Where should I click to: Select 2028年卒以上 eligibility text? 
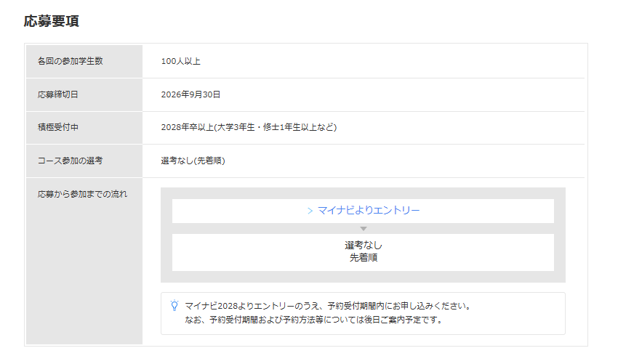[249, 127]
